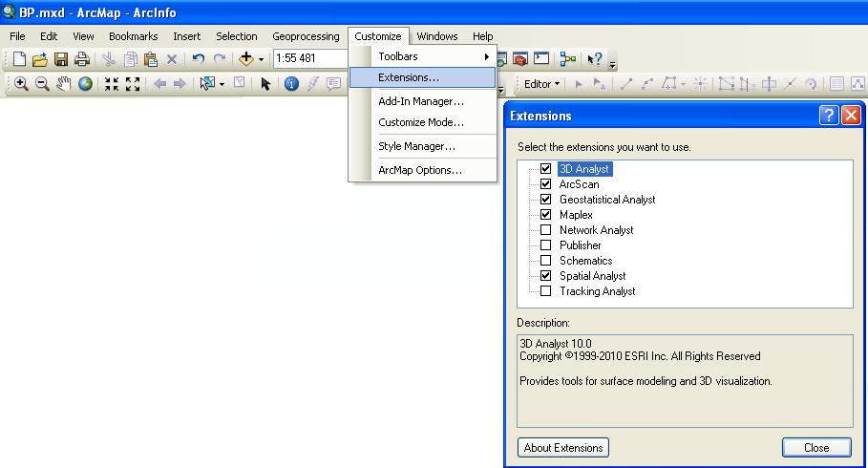Select Customize Mode... menu entry
868x468 pixels.
coord(422,122)
